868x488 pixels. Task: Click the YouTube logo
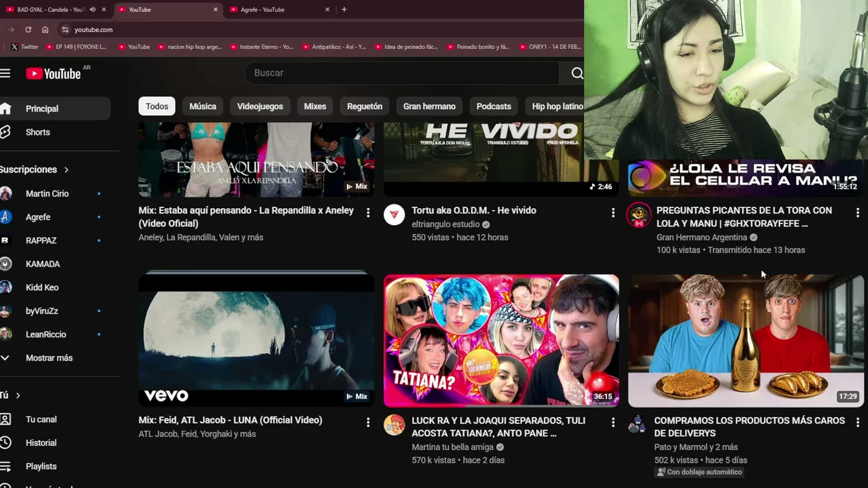[x=54, y=73]
